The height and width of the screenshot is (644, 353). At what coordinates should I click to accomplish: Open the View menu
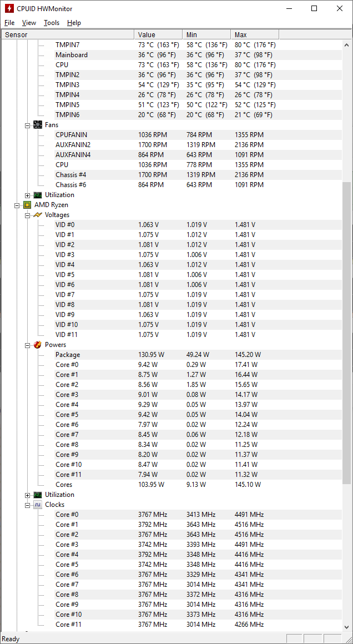click(29, 23)
